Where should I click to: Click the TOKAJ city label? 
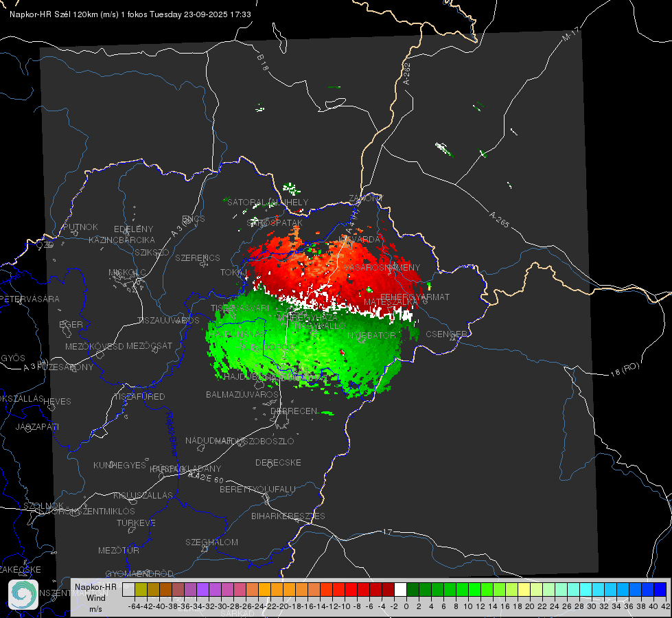click(234, 273)
